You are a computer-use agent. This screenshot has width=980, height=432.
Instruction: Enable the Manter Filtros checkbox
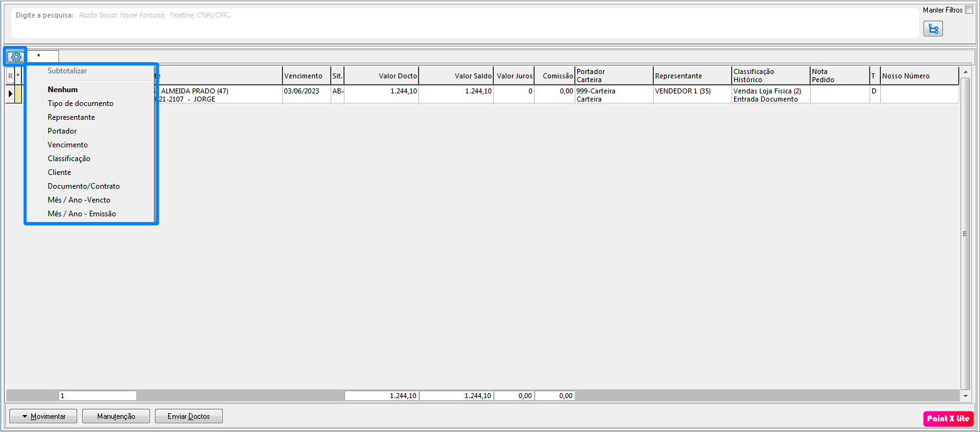pos(969,10)
